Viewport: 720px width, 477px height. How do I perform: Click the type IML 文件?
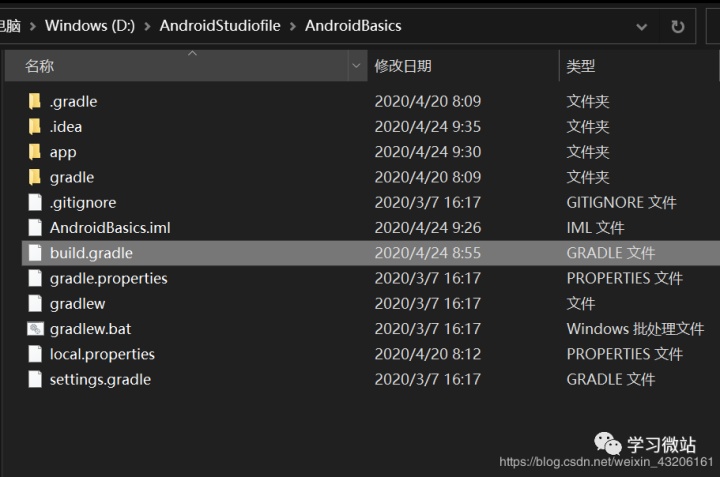coord(596,228)
